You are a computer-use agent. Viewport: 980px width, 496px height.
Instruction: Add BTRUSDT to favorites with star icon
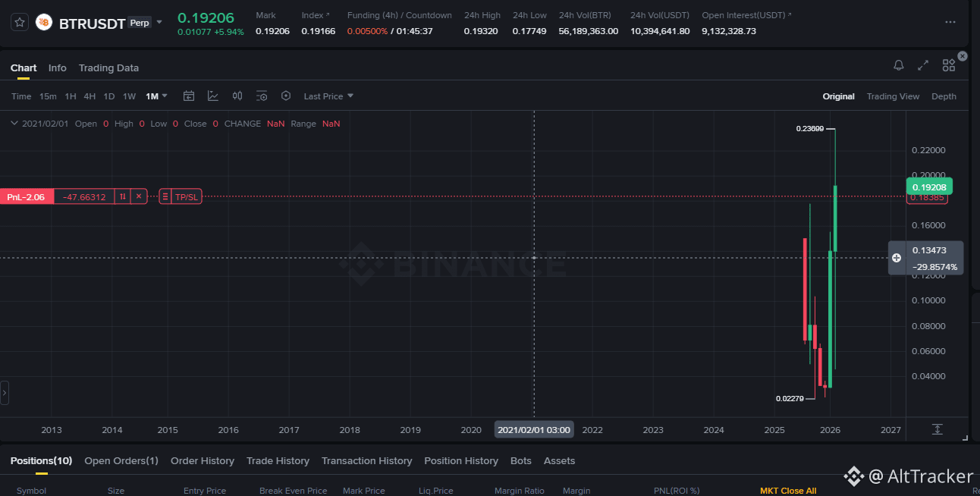(x=20, y=23)
